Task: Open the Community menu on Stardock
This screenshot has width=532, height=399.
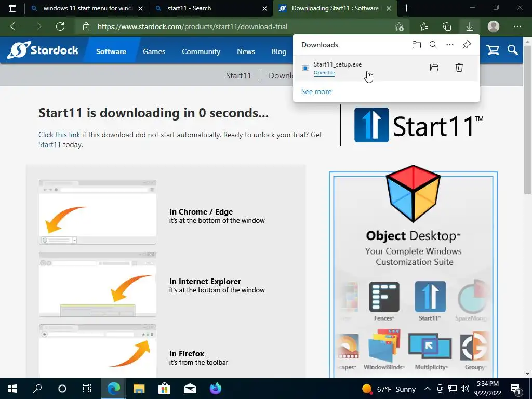Action: click(201, 51)
